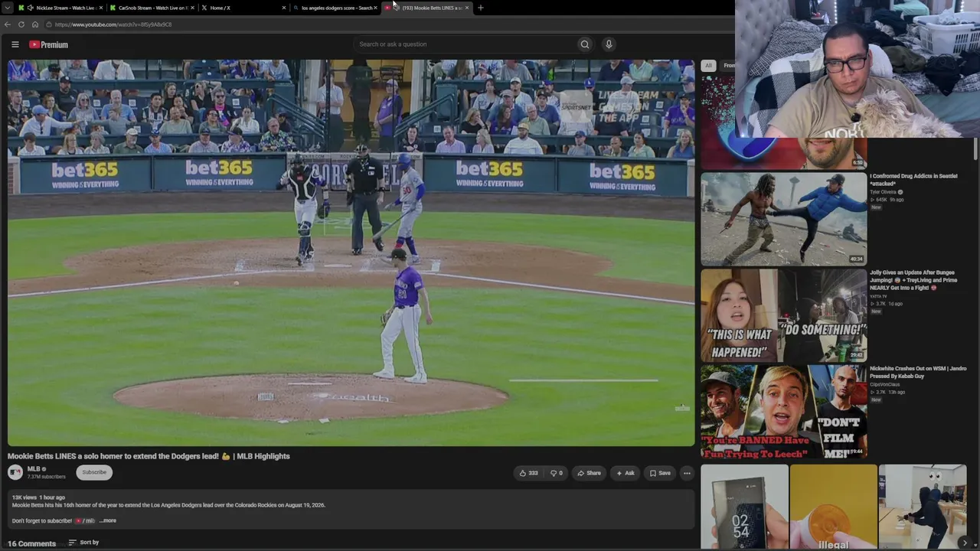Open the browser home page icon
The height and width of the screenshot is (551, 980).
35,24
